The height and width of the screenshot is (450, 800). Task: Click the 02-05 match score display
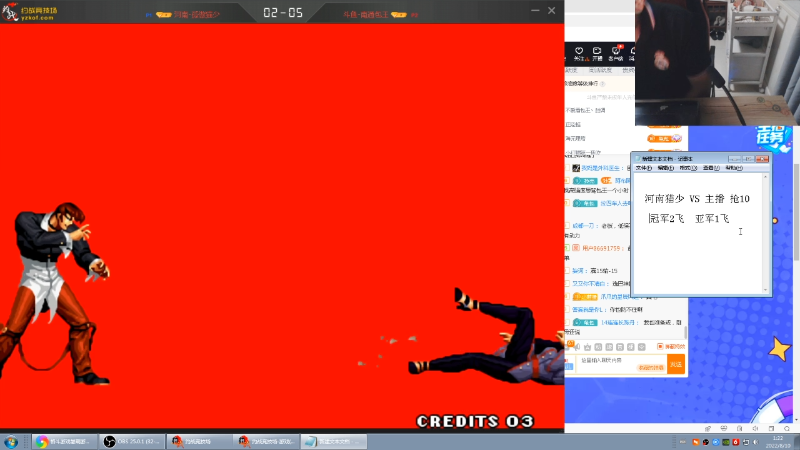pos(283,13)
